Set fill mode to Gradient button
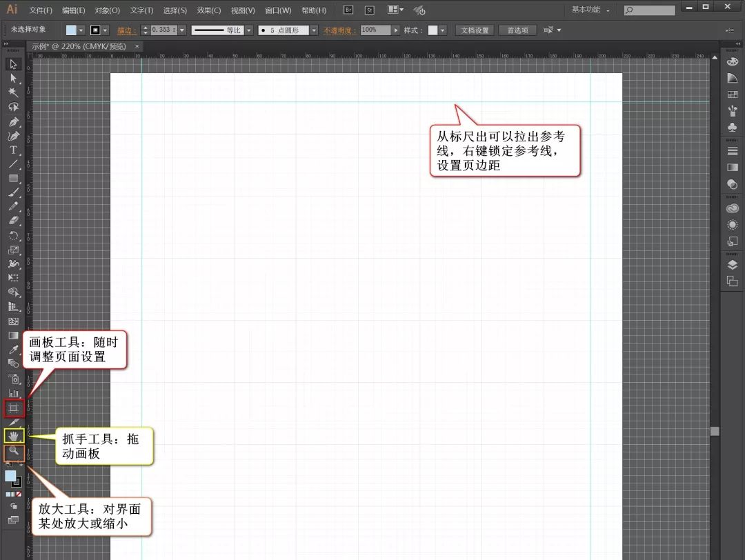 click(x=13, y=494)
